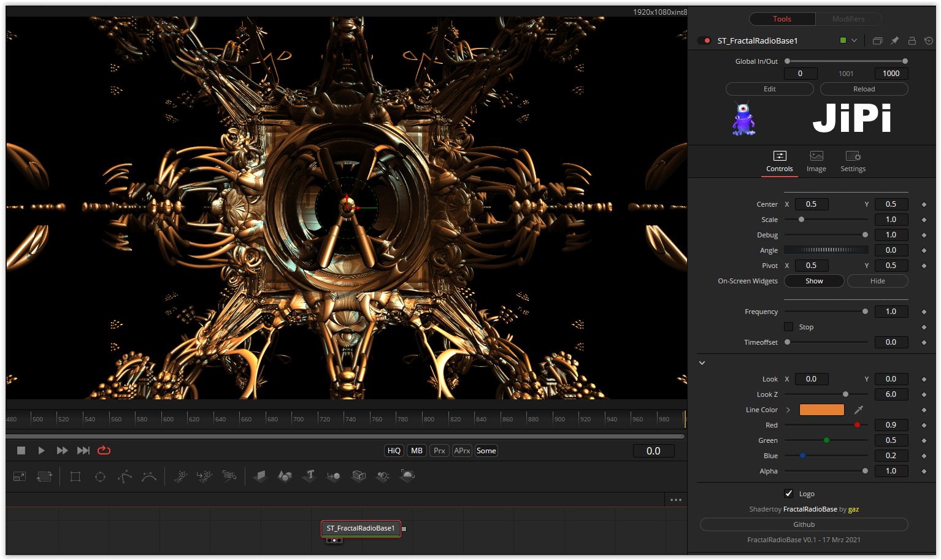
Task: Toggle the red loop playback icon
Action: [x=104, y=450]
